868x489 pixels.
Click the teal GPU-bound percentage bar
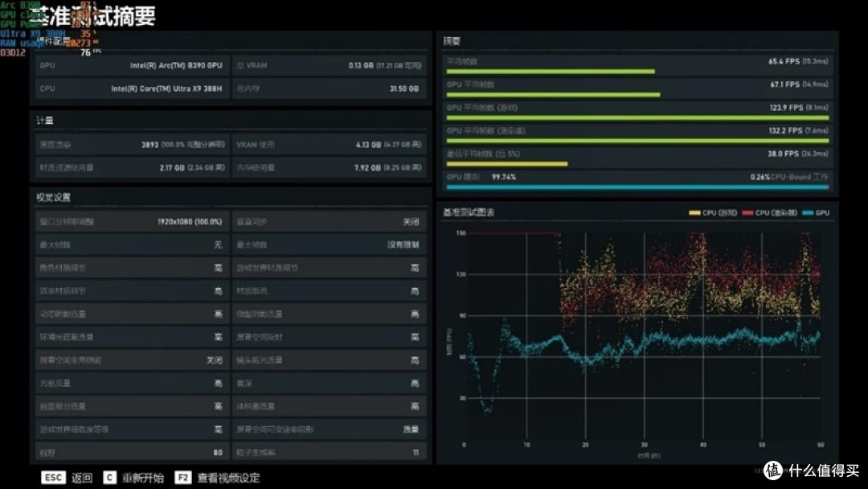[637, 187]
